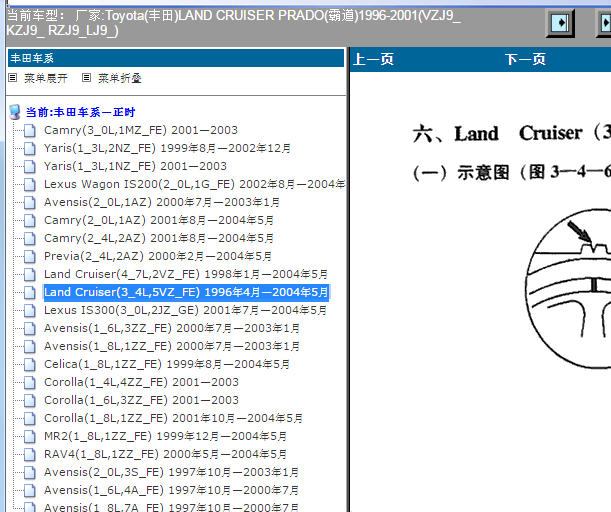The width and height of the screenshot is (611, 512).
Task: Expand all menus with 菜单展开
Action: coord(46,78)
